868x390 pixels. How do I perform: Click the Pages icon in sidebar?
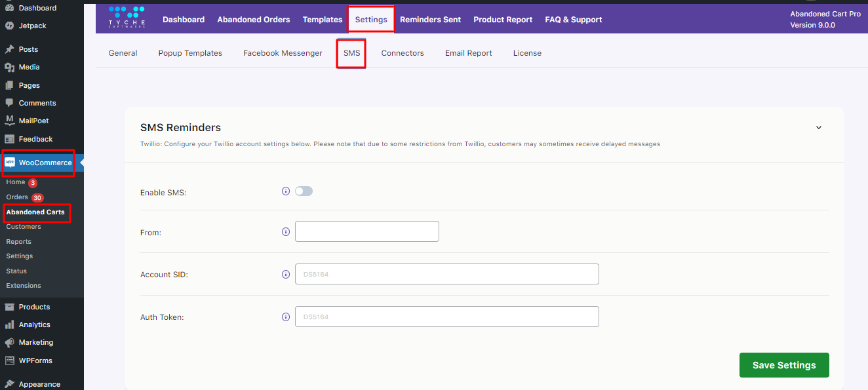point(10,85)
